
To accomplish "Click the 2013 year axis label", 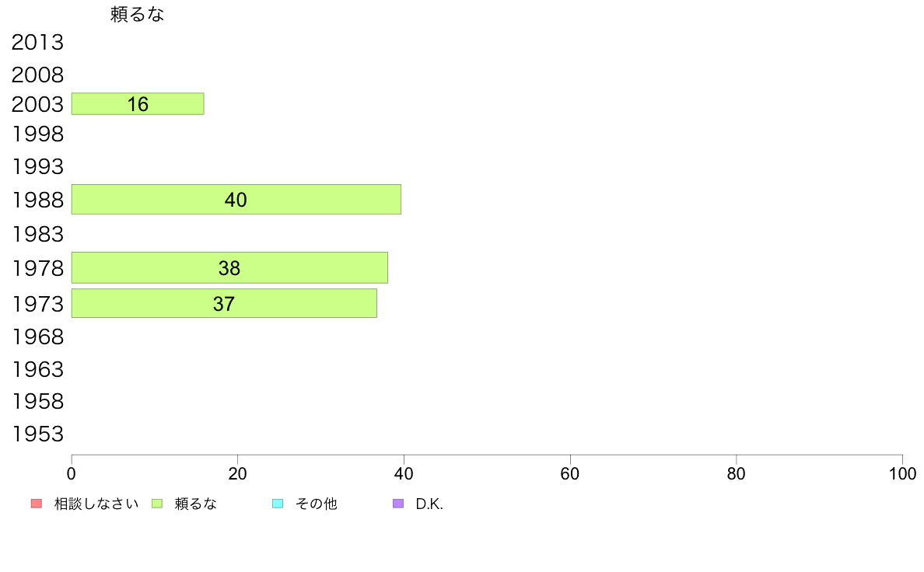I will (x=37, y=43).
